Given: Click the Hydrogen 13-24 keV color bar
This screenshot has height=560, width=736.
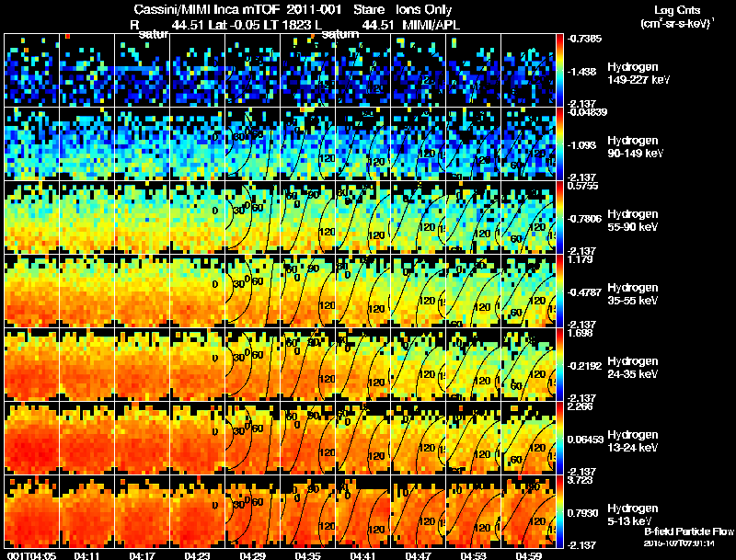Looking at the screenshot, I should [x=559, y=438].
